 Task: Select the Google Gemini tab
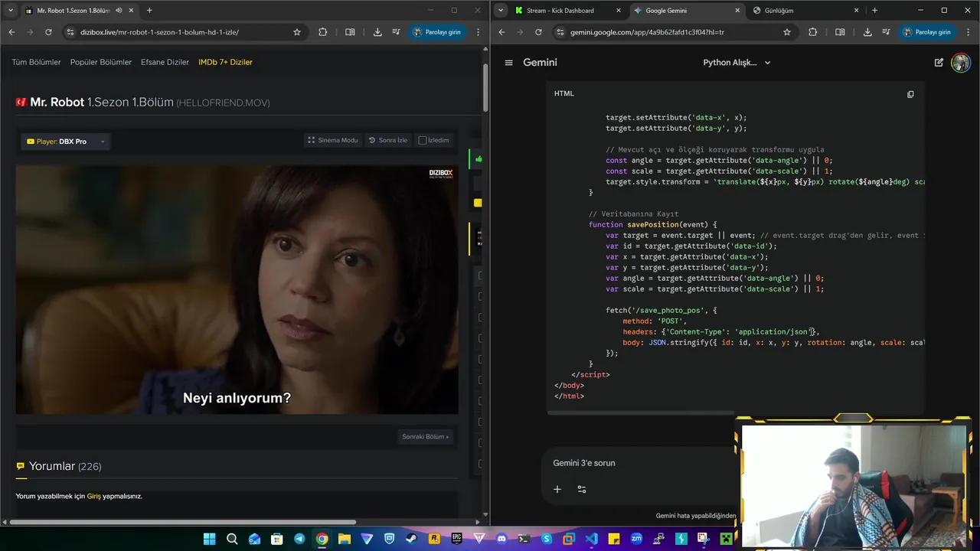tap(686, 11)
